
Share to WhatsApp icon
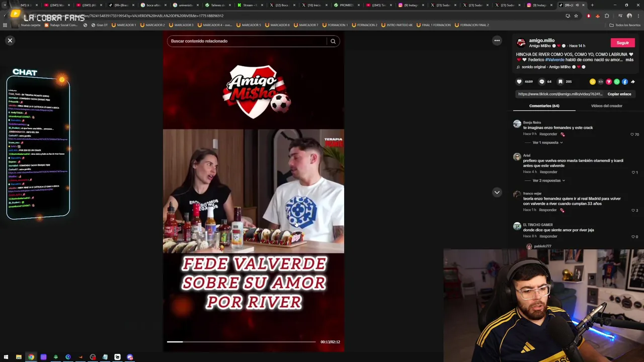click(x=616, y=81)
